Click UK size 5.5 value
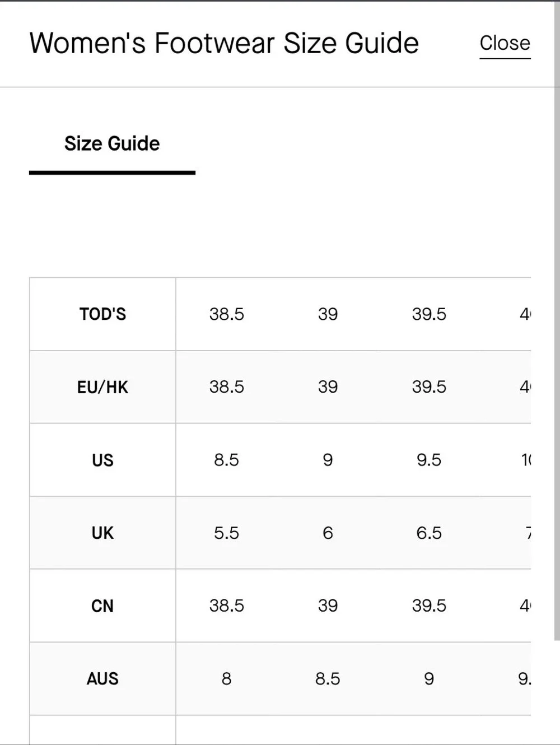This screenshot has height=745, width=560. coord(227,533)
